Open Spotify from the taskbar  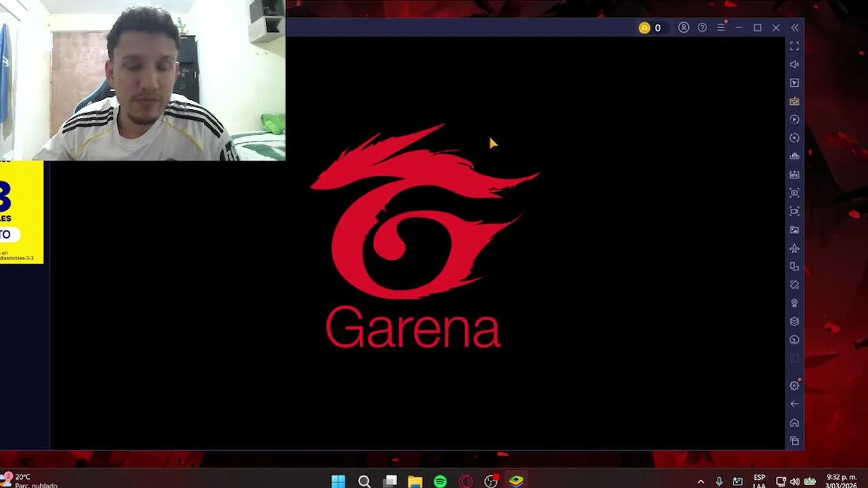click(440, 481)
